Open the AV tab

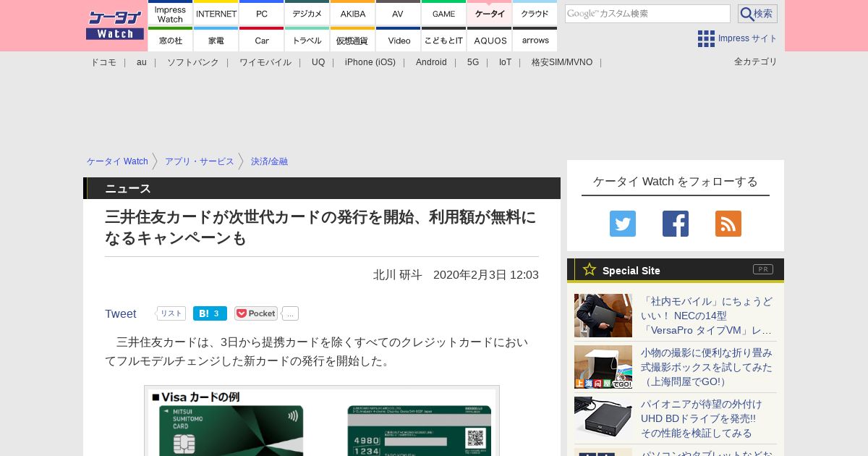tap(398, 13)
